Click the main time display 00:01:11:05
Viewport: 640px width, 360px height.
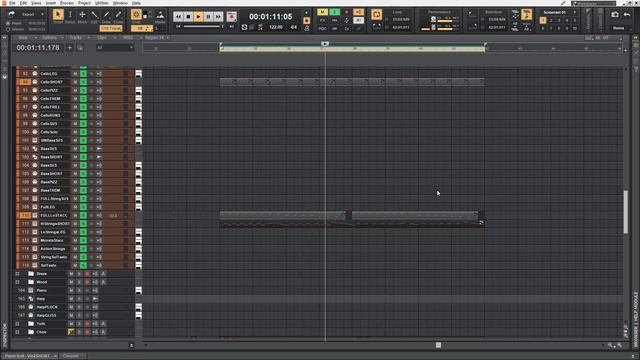click(x=271, y=17)
